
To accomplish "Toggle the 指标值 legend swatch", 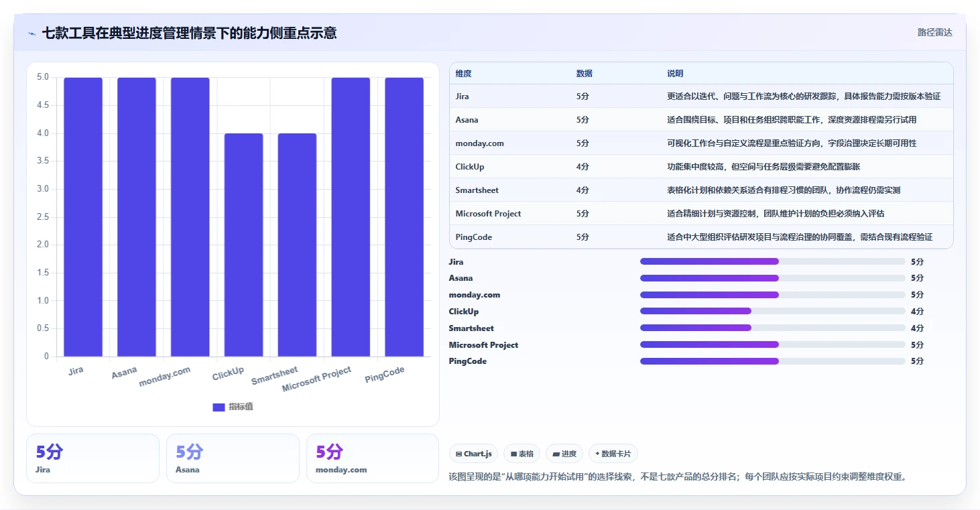I will pos(219,407).
